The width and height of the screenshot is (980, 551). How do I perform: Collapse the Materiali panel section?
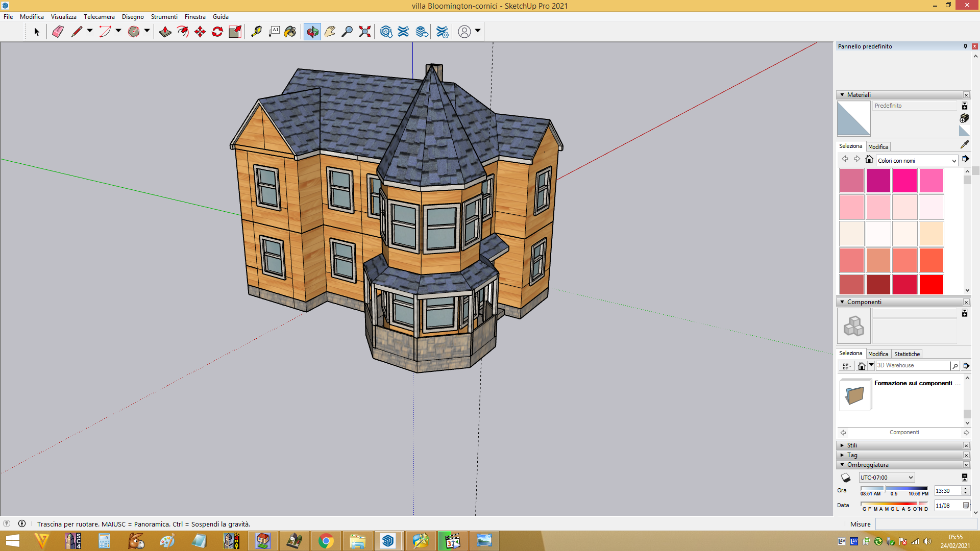842,95
